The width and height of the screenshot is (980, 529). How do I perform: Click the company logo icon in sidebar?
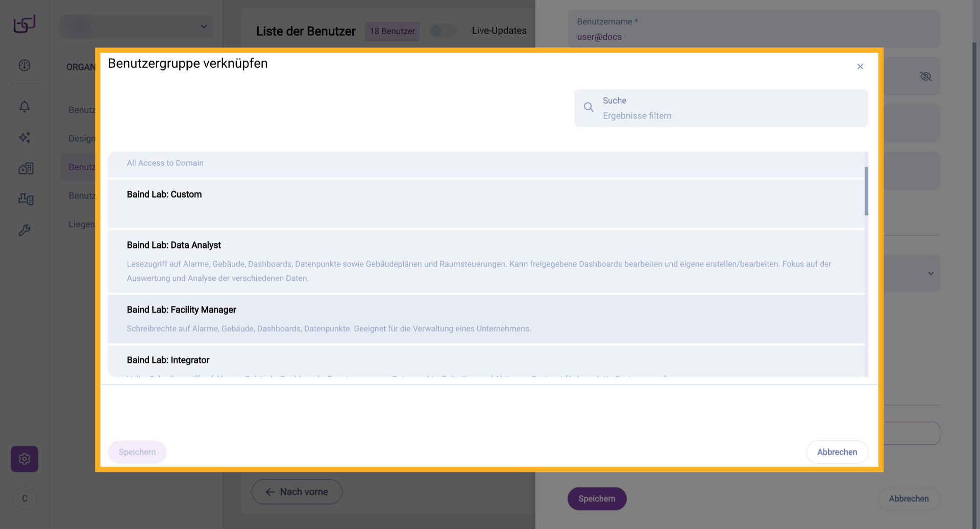click(24, 23)
